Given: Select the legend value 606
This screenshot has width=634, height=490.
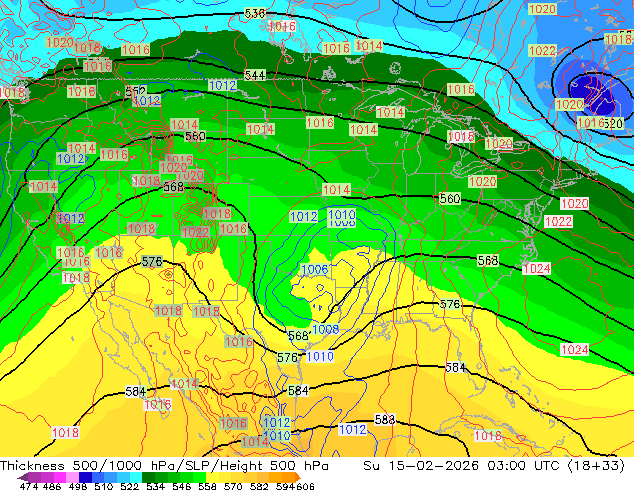Looking at the screenshot, I should coord(305,486).
